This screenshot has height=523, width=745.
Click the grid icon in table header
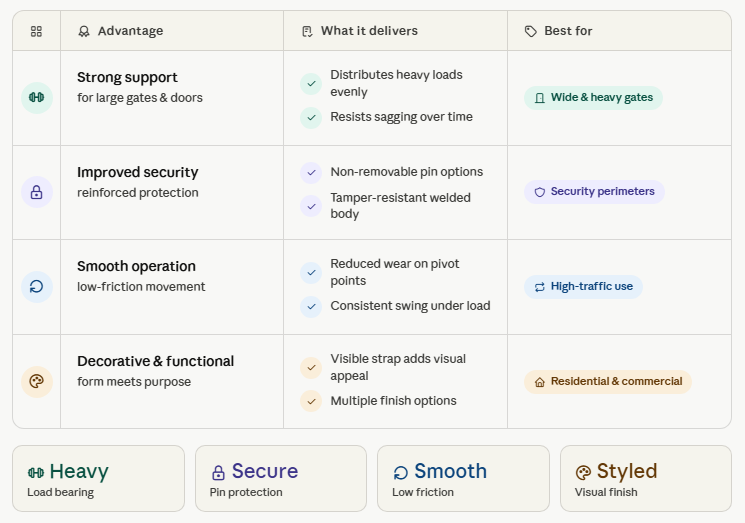[x=36, y=31]
